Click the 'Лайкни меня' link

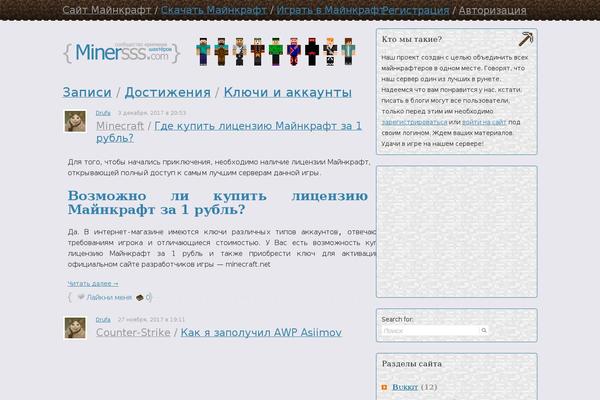point(109,297)
